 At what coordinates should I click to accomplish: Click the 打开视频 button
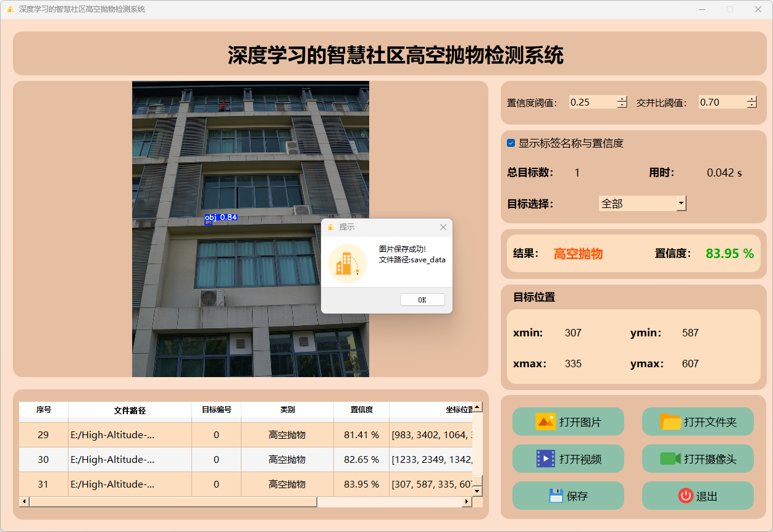click(568, 459)
